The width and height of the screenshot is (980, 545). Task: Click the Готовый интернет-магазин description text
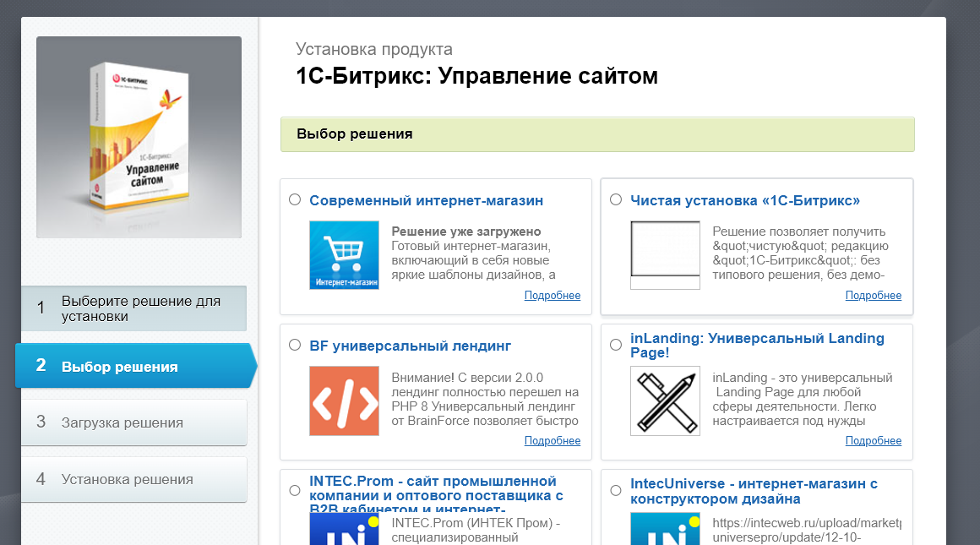[x=474, y=260]
